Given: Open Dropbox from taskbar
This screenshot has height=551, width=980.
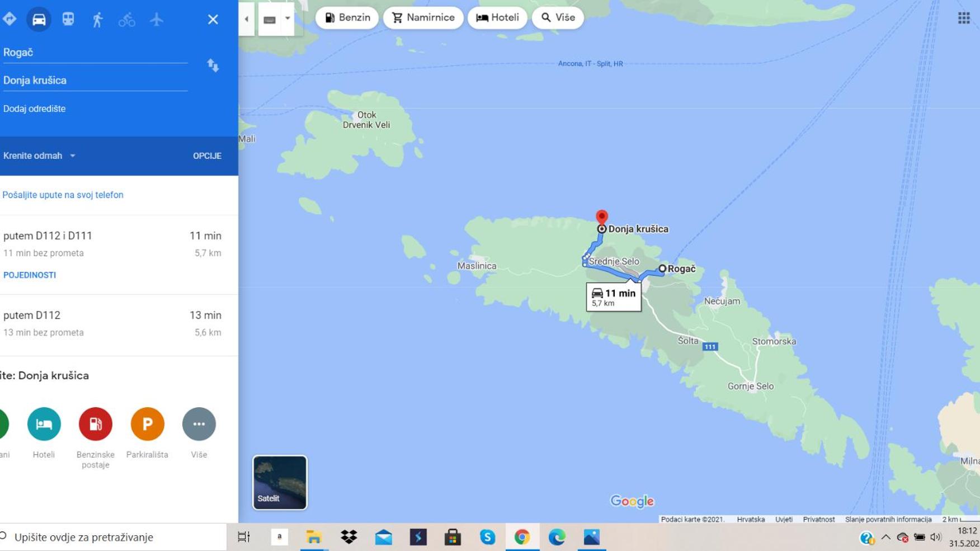Looking at the screenshot, I should click(348, 537).
